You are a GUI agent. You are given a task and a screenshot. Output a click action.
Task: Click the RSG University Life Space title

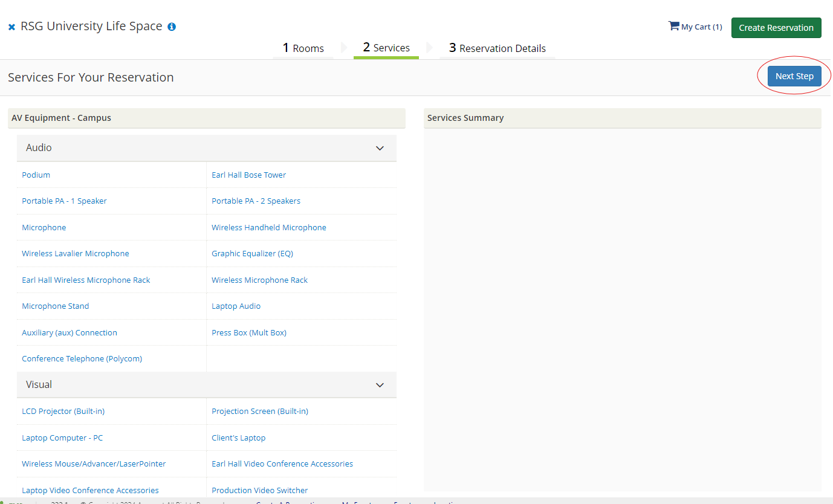tap(91, 27)
